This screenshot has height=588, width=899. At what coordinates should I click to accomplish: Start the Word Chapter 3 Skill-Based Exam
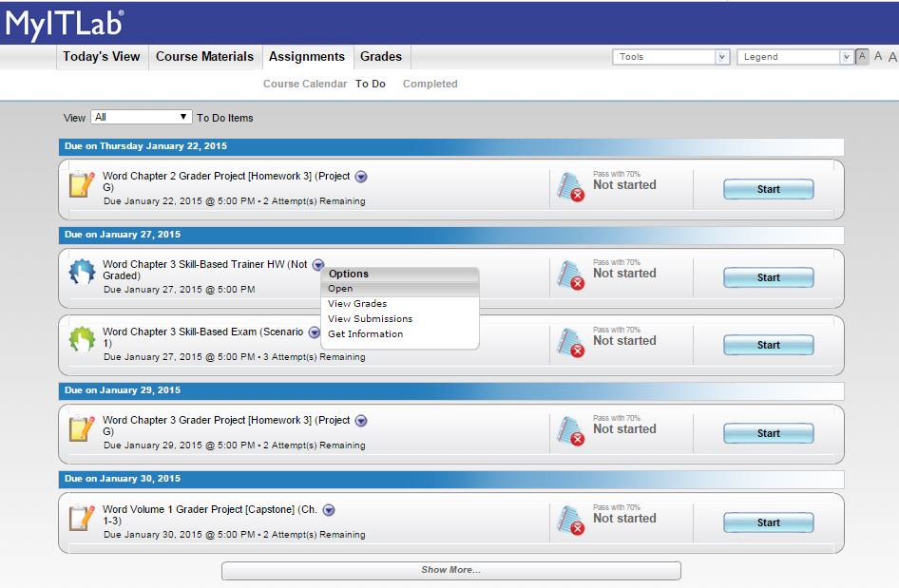click(768, 346)
